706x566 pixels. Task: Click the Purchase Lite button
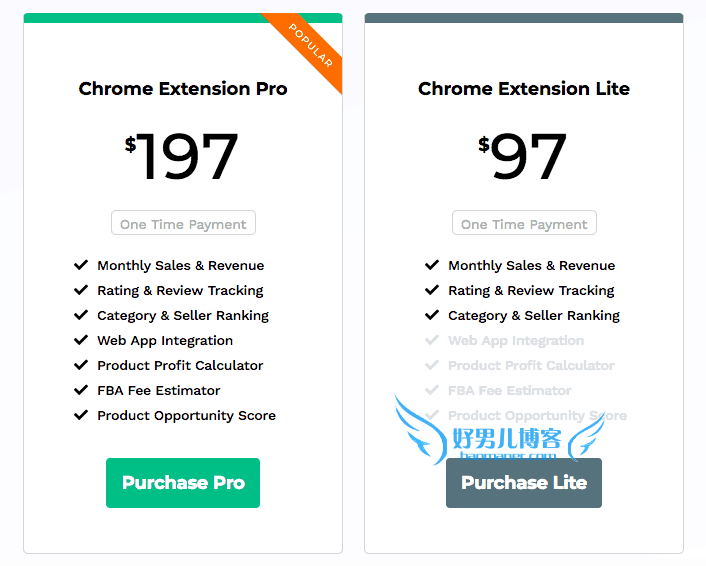(524, 483)
